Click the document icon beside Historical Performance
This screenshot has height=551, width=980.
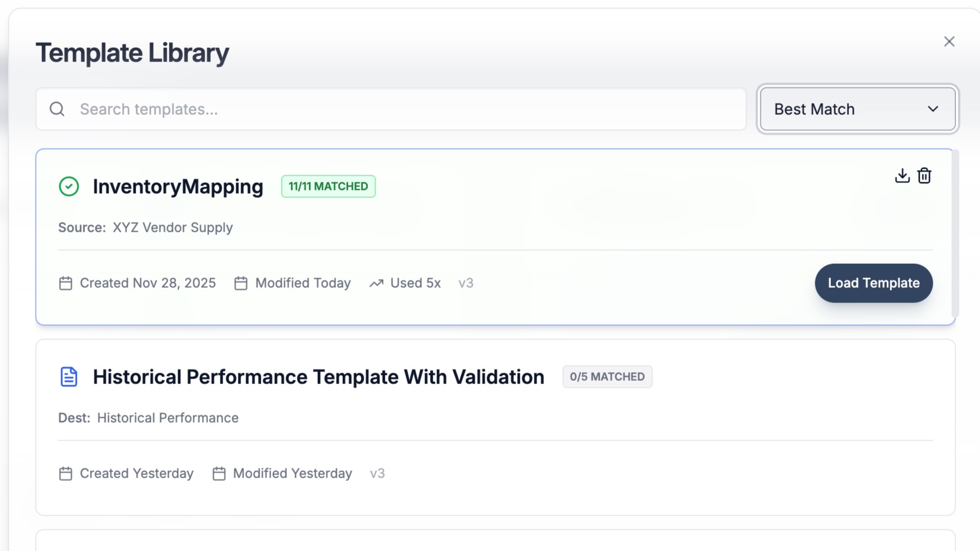click(x=69, y=377)
